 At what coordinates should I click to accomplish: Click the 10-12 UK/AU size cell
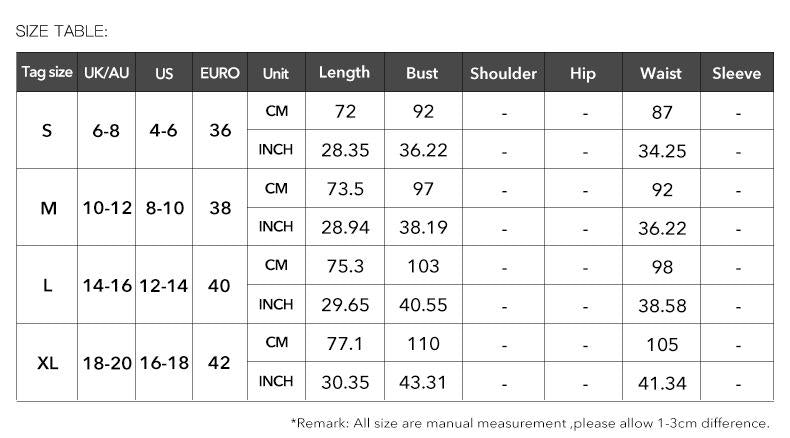[106, 208]
